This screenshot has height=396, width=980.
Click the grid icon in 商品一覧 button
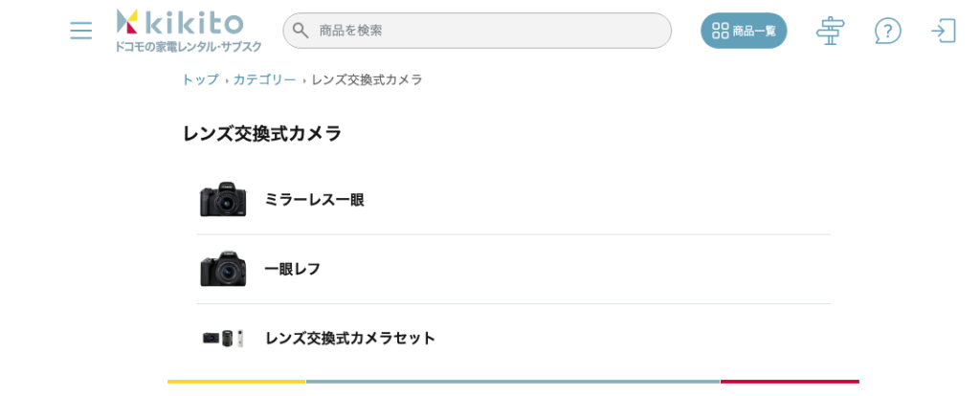coord(721,31)
